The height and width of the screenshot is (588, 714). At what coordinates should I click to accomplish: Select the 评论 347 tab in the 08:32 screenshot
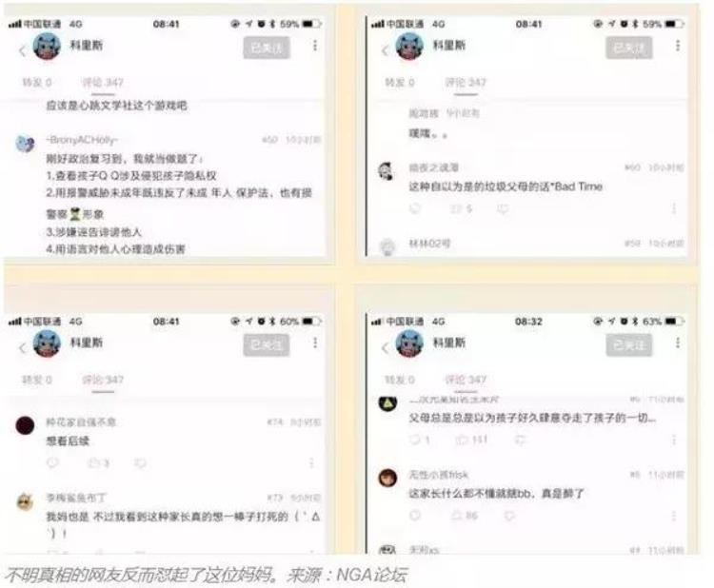pyautogui.click(x=466, y=380)
